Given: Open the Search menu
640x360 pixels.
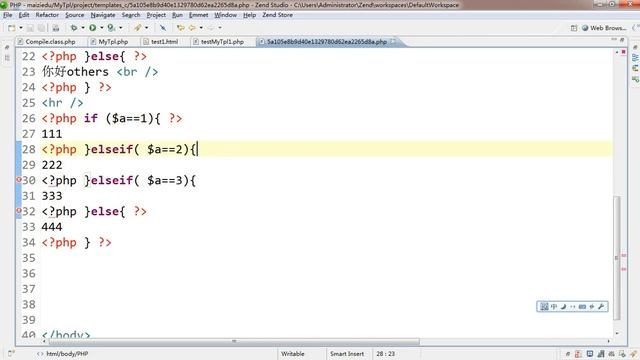Looking at the screenshot, I should pos(131,15).
